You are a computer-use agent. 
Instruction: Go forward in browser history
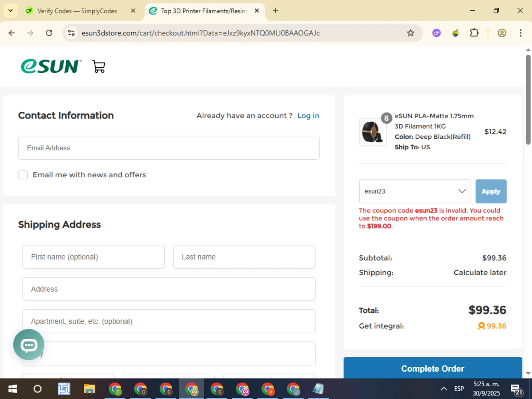tap(31, 33)
